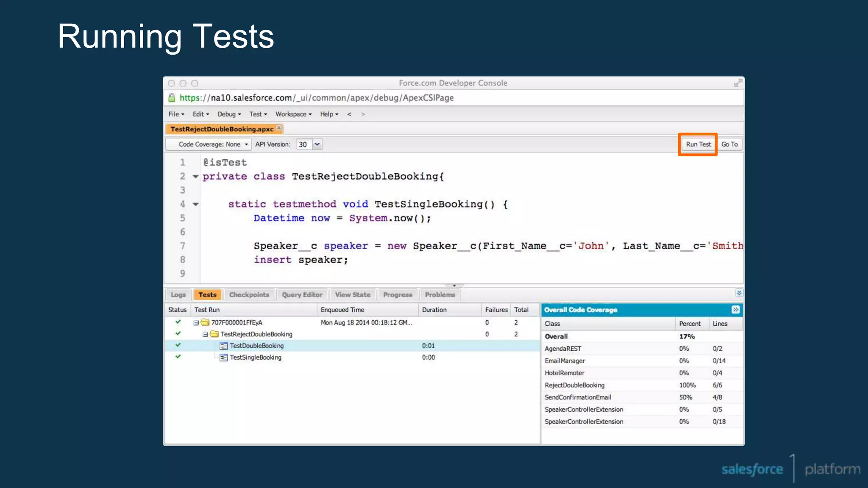Open the Test menu

[258, 114]
